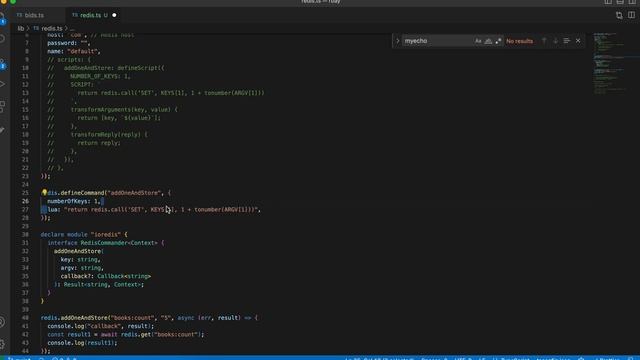Open Source Control icon with badge

2,64
